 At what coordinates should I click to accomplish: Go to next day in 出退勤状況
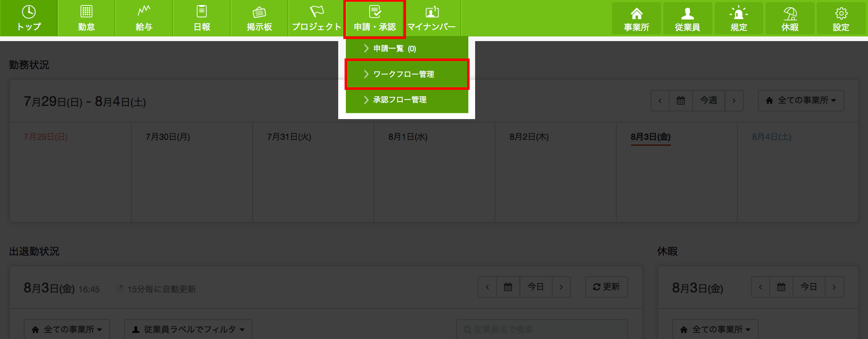(561, 287)
